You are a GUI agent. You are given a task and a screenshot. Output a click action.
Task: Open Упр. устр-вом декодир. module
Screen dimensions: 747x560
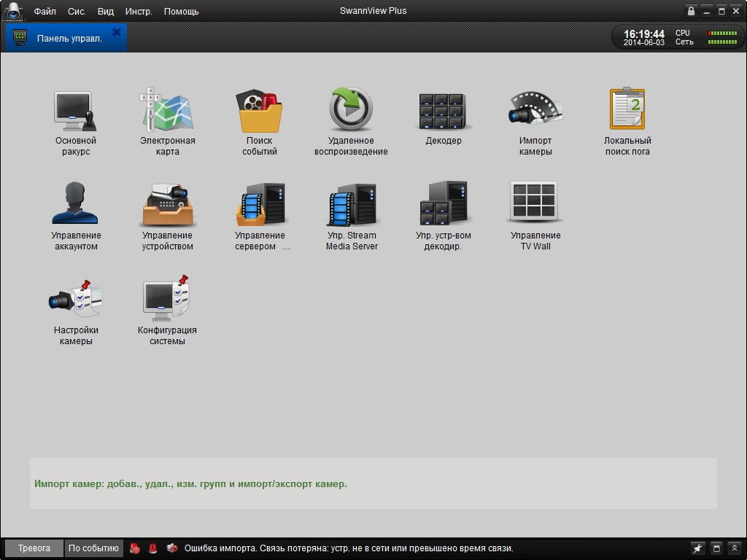click(443, 216)
